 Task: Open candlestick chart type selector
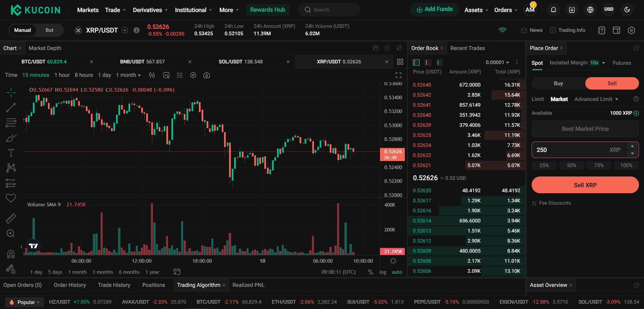coord(152,75)
